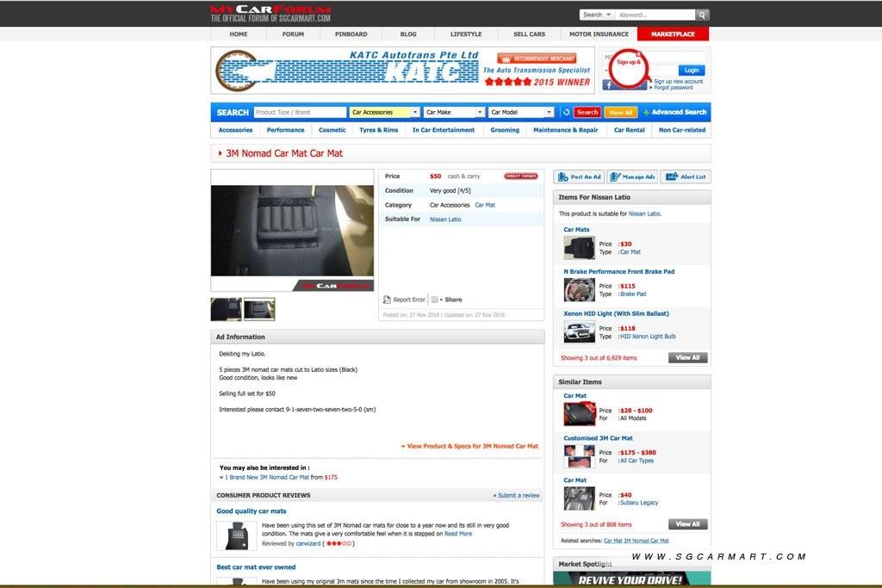Switch to the Marketplace tab
Viewport: 882px width, 588px height.
click(672, 34)
